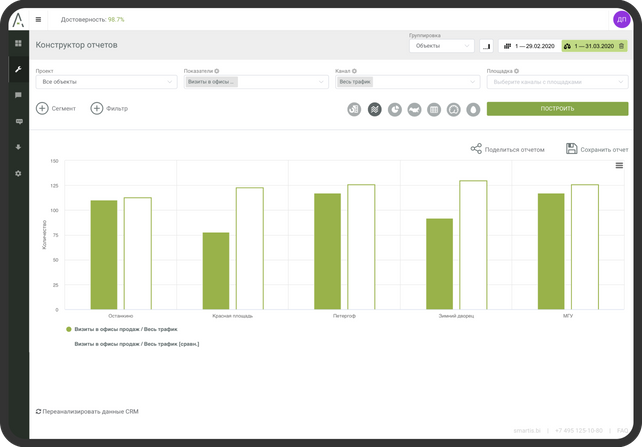Expand the Площадка channel selector

pyautogui.click(x=557, y=82)
